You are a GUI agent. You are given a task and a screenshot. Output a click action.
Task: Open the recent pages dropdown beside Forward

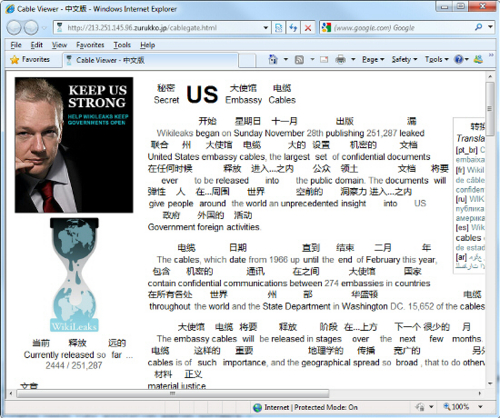click(44, 28)
